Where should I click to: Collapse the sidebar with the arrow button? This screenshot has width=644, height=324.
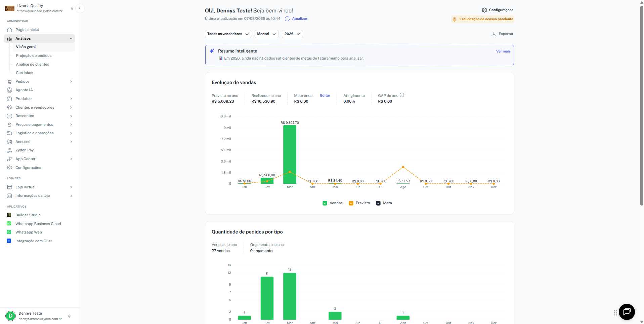coord(80,8)
